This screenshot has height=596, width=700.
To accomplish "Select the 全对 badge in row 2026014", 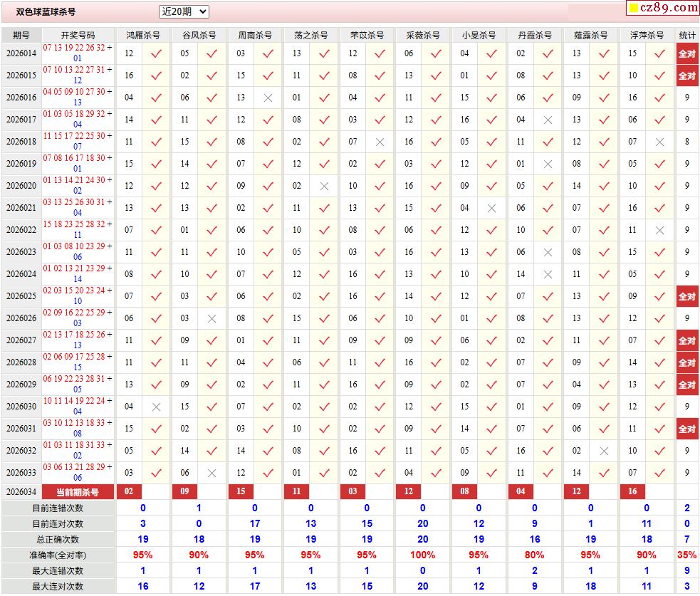I will point(686,53).
